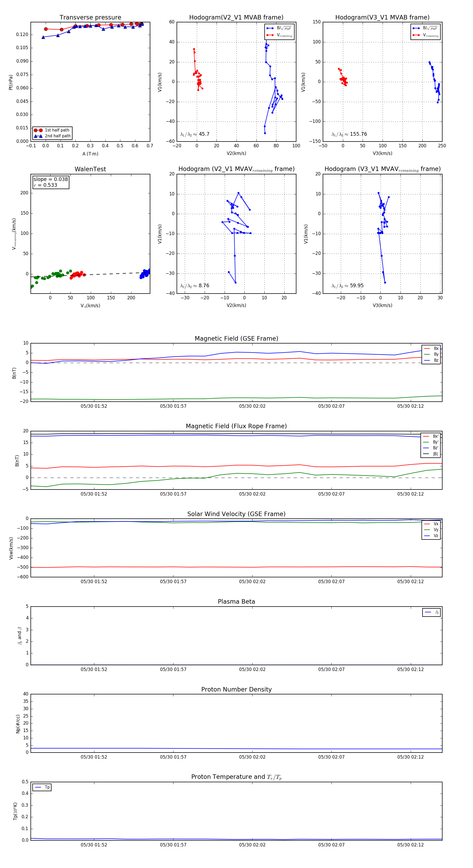Click the V3_V1 MVAV remaining frame hodogram title
The image size is (473, 868).
382,169
